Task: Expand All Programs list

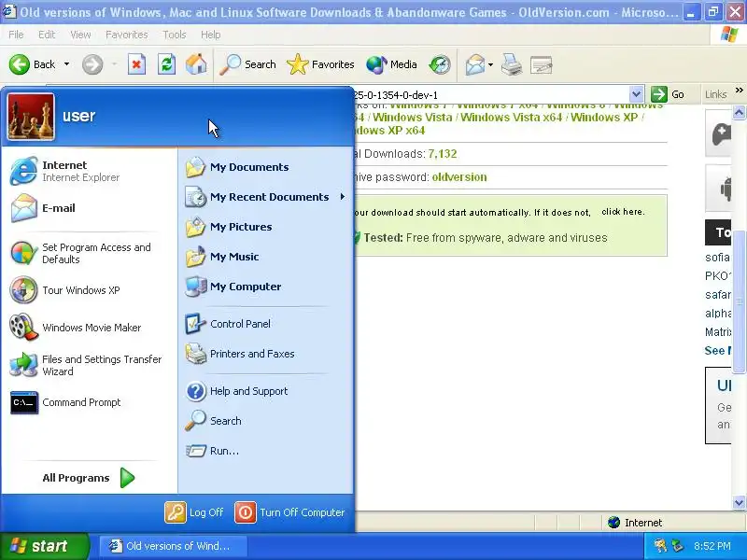Action: point(89,478)
